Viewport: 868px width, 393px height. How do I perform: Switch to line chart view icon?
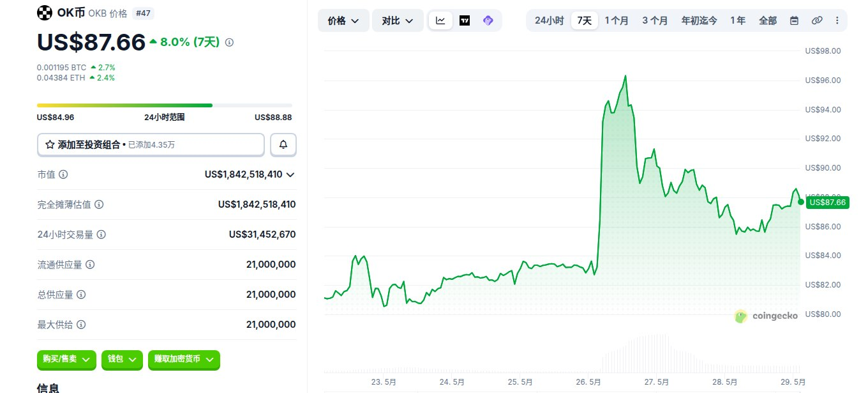pos(441,20)
